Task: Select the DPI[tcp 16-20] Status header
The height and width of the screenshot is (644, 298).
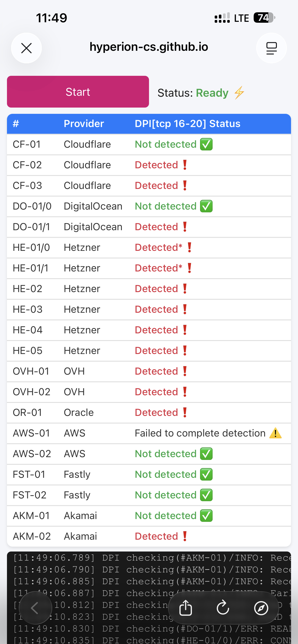Action: pyautogui.click(x=187, y=124)
